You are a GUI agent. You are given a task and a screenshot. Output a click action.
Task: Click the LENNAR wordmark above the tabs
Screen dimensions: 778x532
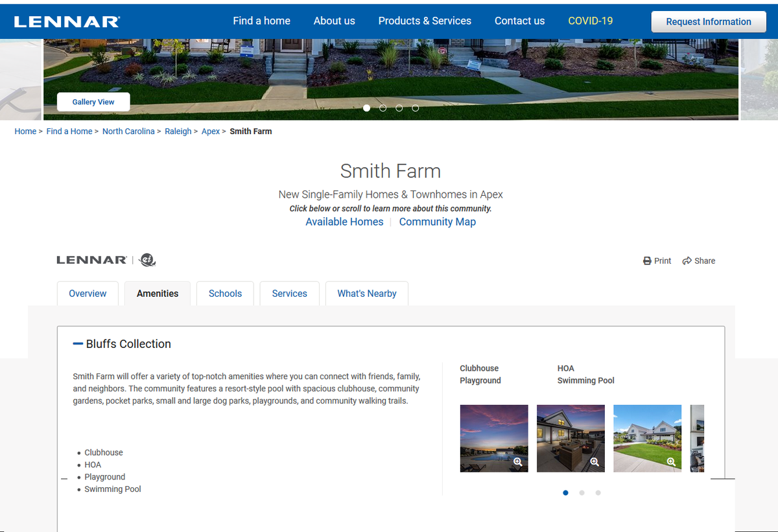point(92,259)
